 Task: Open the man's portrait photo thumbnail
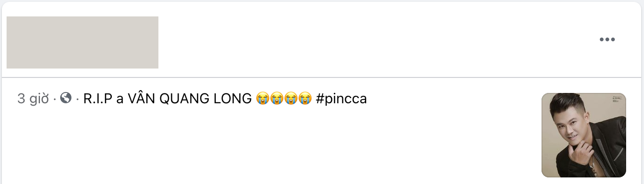click(x=584, y=135)
